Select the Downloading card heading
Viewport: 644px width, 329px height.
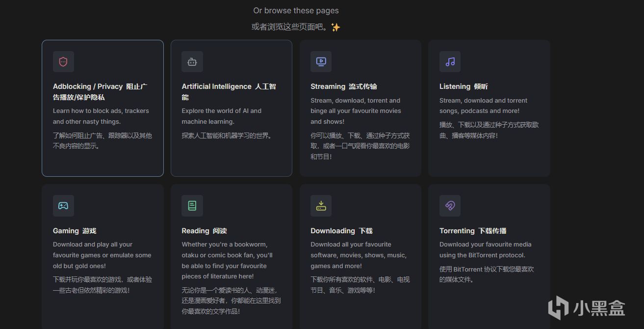click(x=341, y=231)
